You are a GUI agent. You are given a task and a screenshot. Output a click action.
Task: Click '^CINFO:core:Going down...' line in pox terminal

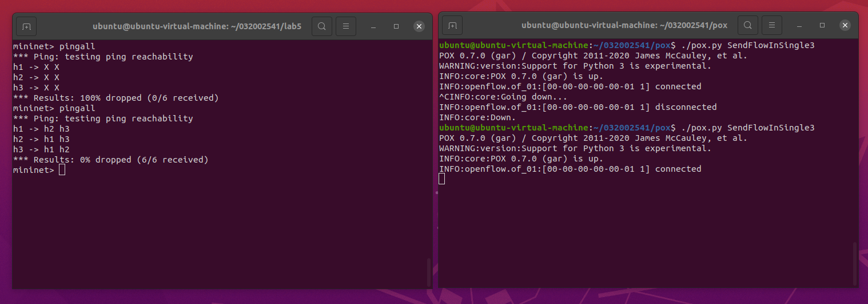click(503, 97)
